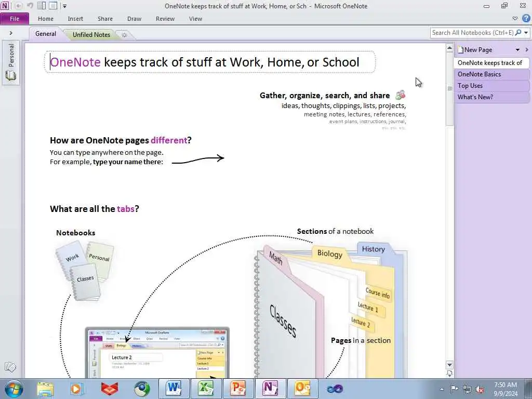This screenshot has width=532, height=399.
Task: Click the Back navigation arrow in quick access toolbar
Action: pyautogui.click(x=18, y=5)
